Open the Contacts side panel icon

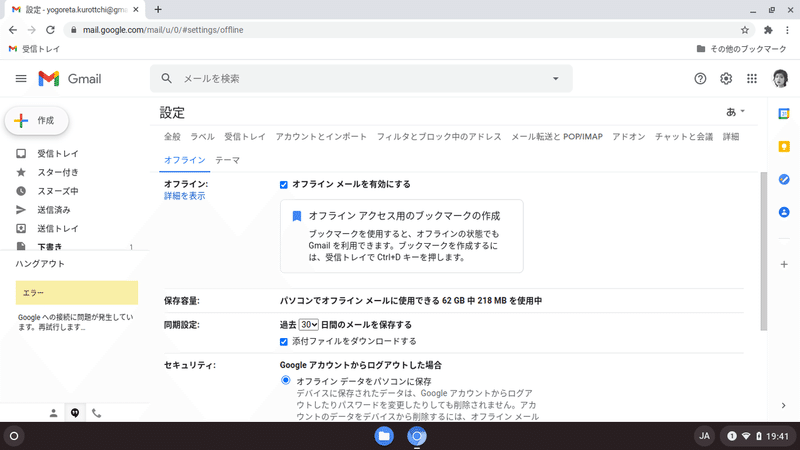point(784,212)
